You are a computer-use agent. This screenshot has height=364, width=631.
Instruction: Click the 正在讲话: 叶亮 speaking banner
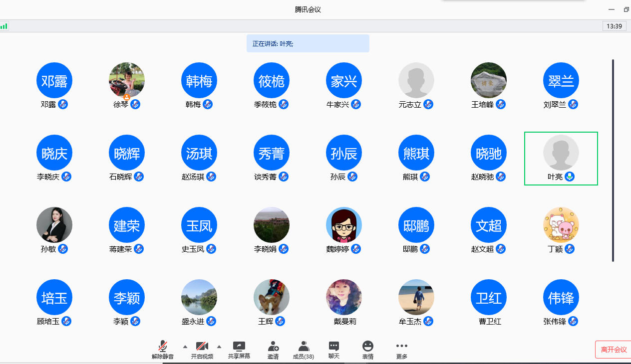pos(308,43)
